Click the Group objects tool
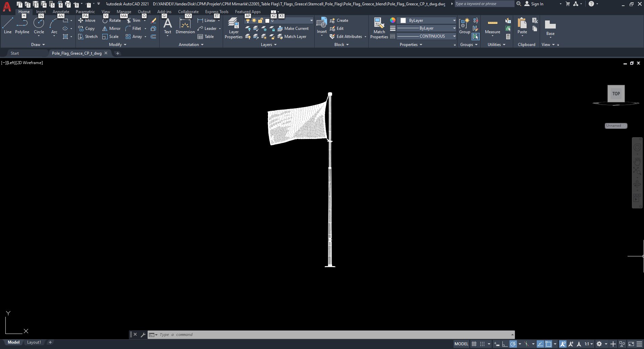Image resolution: width=644 pixels, height=349 pixels. [465, 26]
